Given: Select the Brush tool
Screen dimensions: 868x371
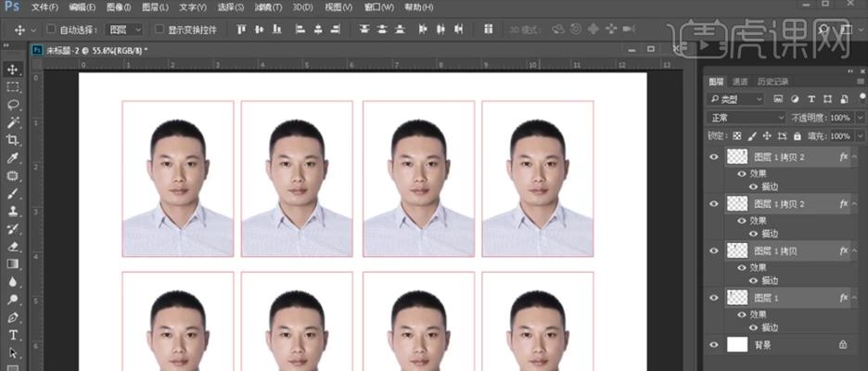Looking at the screenshot, I should tap(13, 193).
